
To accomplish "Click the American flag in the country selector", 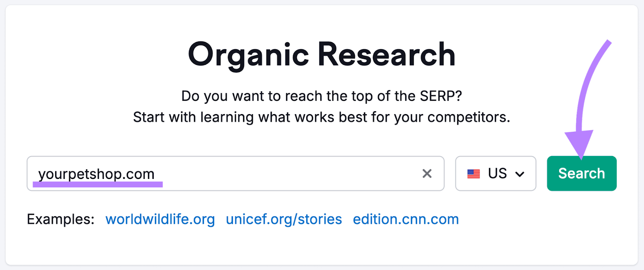I will click(x=474, y=173).
